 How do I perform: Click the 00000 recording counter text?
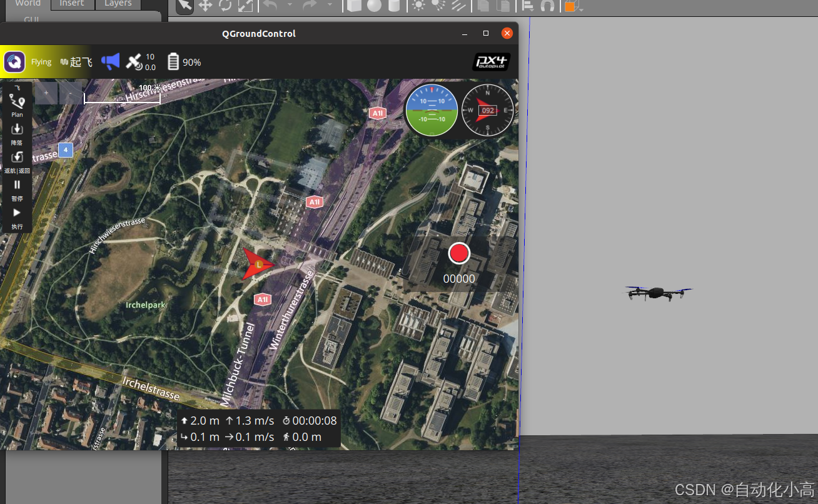tap(459, 279)
